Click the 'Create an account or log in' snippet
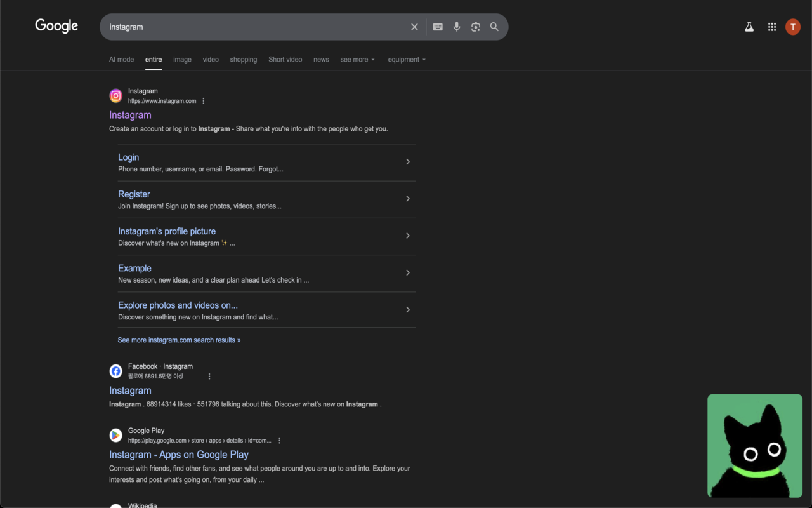Viewport: 812px width, 508px height. 248,129
